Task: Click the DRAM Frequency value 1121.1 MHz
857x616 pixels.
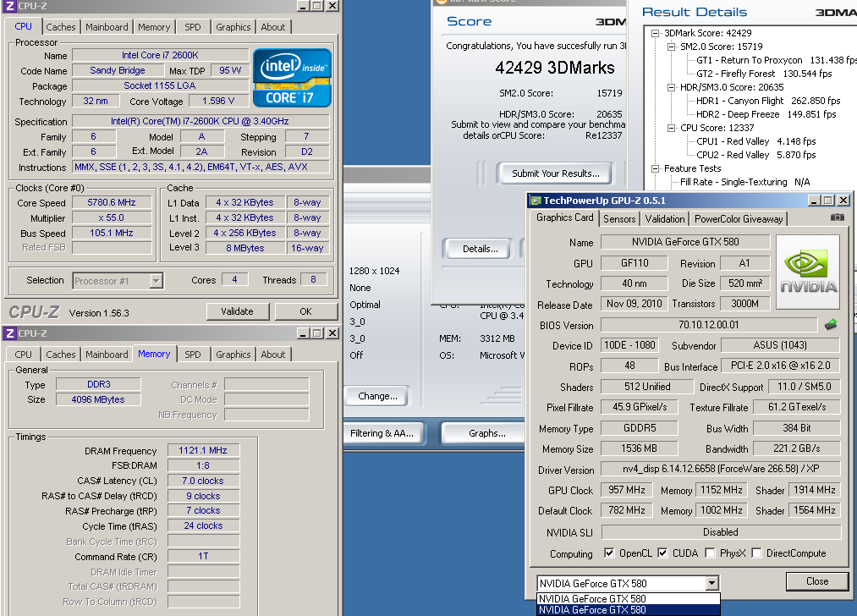Action: pyautogui.click(x=203, y=450)
